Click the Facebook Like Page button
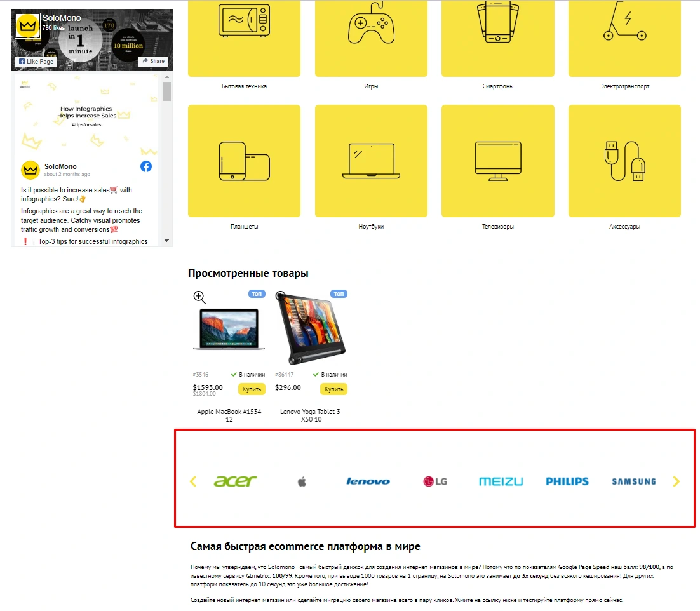This screenshot has width=700, height=611. (36, 62)
